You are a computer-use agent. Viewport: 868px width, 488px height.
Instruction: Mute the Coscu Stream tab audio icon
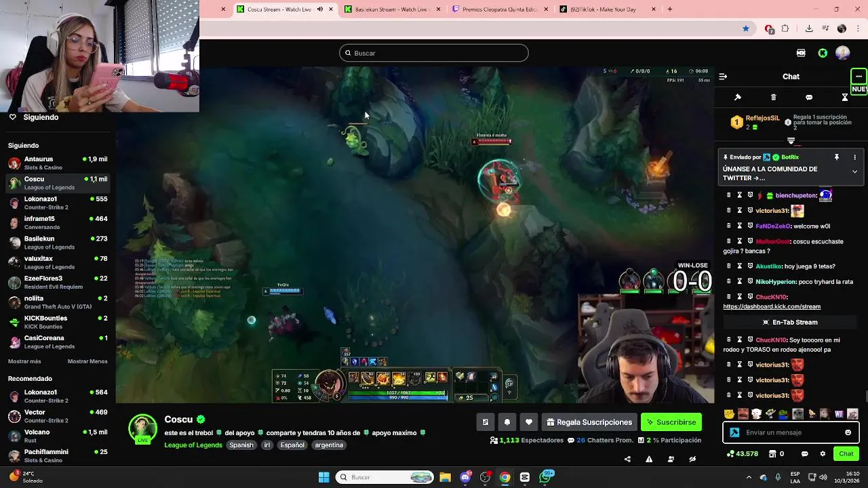[320, 9]
